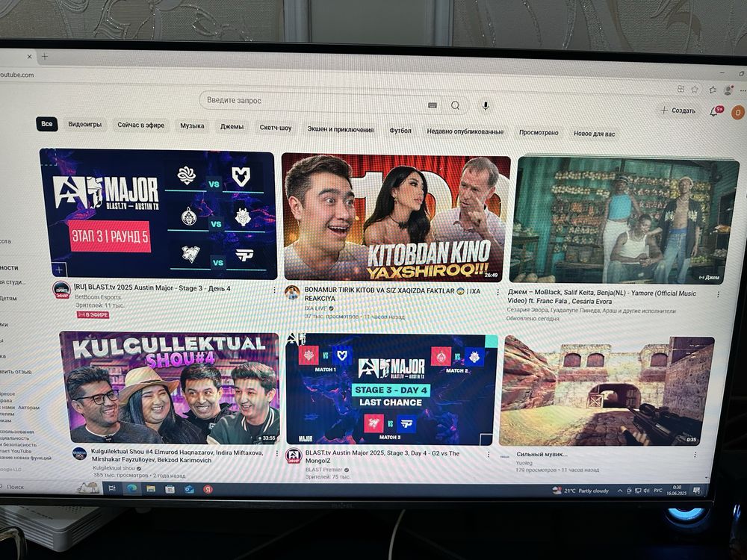
Task: Select the Все filter chip
Action: click(46, 124)
